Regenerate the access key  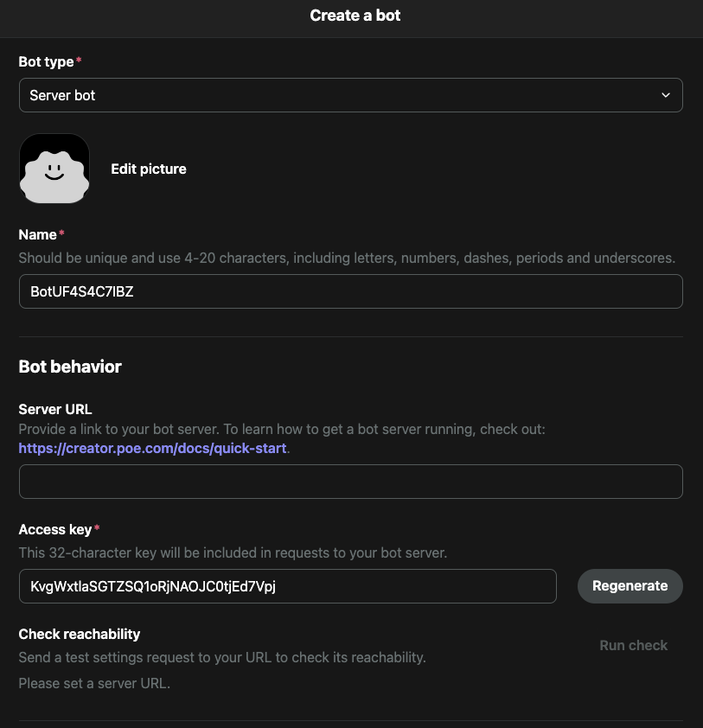click(x=630, y=586)
